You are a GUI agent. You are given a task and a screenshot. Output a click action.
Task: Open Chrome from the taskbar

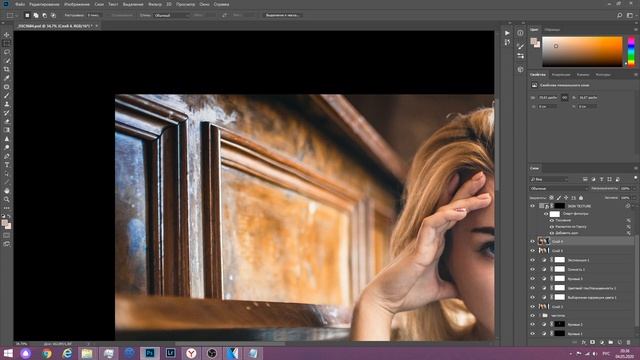coord(47,353)
